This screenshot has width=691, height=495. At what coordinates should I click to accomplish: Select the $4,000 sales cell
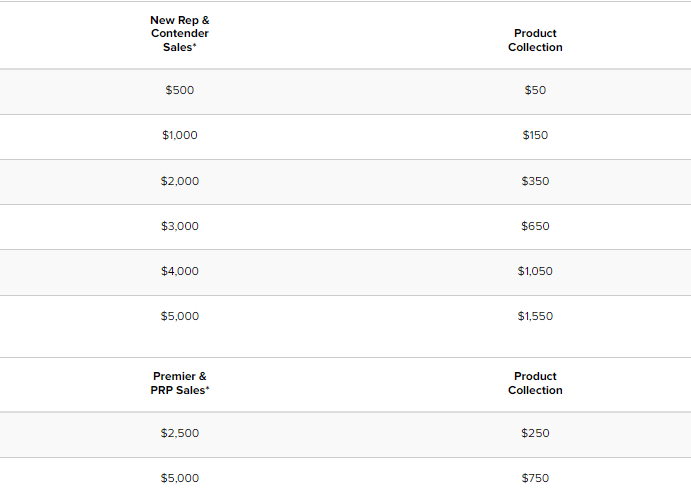pyautogui.click(x=180, y=271)
